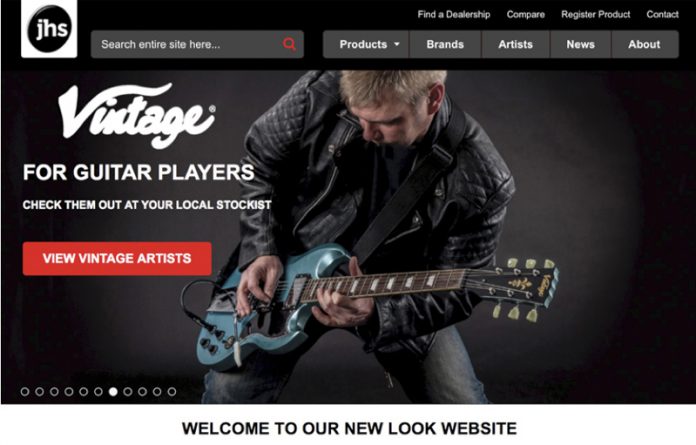Image resolution: width=696 pixels, height=445 pixels.
Task: Open the Artists menu item
Action: pyautogui.click(x=515, y=44)
